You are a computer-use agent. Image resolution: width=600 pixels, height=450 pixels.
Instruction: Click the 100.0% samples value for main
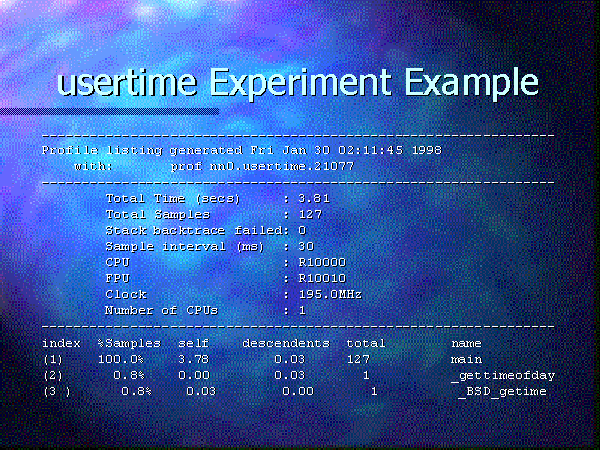tap(120, 359)
